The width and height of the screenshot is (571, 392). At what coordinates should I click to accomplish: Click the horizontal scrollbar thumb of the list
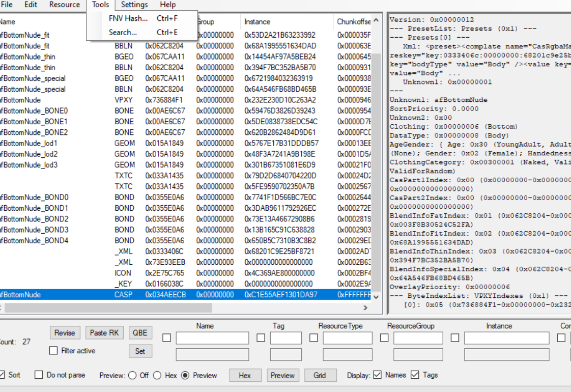pos(108,308)
